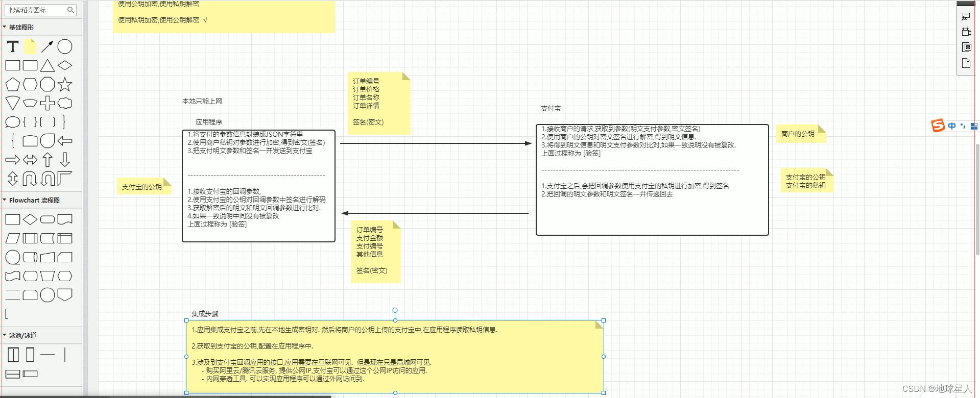This screenshot has height=398, width=980.
Task: Pick the left arrow shape
Action: click(65, 141)
